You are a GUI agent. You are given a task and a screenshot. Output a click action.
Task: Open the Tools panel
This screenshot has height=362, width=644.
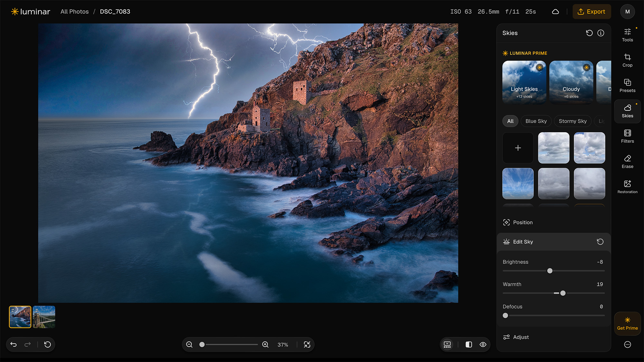(627, 35)
